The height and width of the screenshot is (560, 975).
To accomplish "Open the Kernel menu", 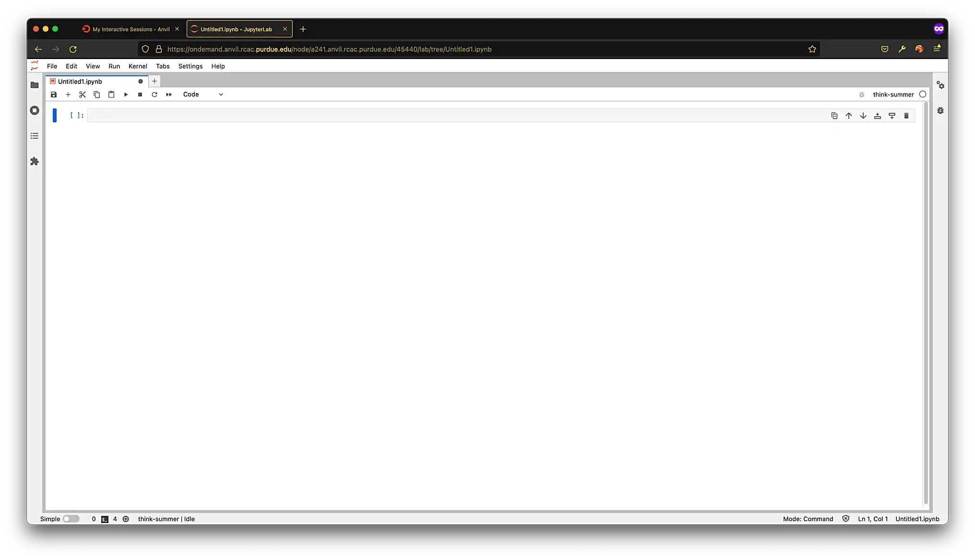I will (x=138, y=66).
